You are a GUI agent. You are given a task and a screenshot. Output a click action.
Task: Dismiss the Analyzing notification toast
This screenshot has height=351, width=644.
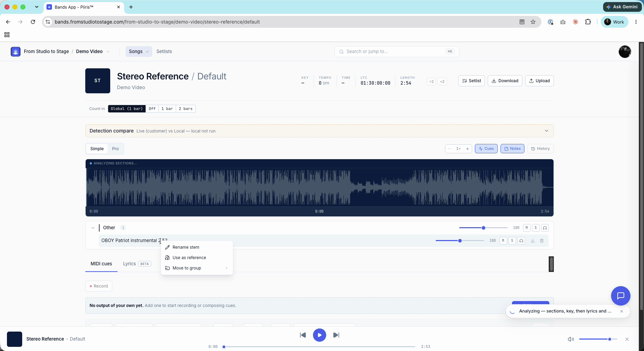(622, 311)
